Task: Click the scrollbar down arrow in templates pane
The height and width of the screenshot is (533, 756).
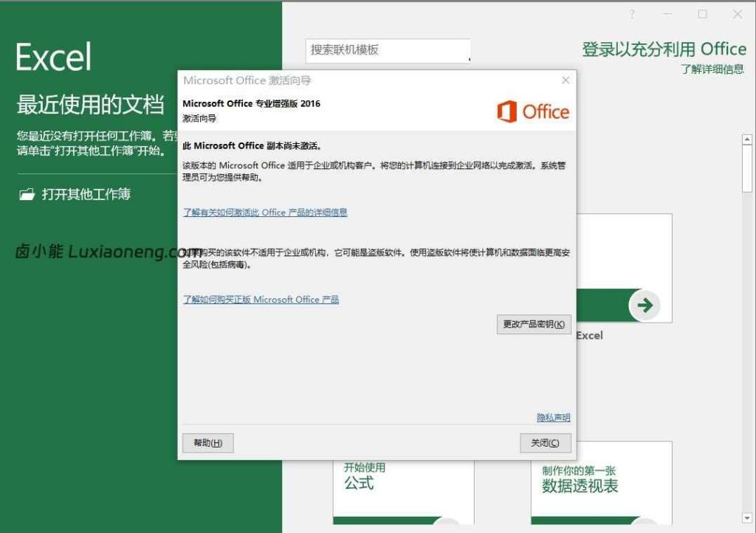Action: (747, 518)
